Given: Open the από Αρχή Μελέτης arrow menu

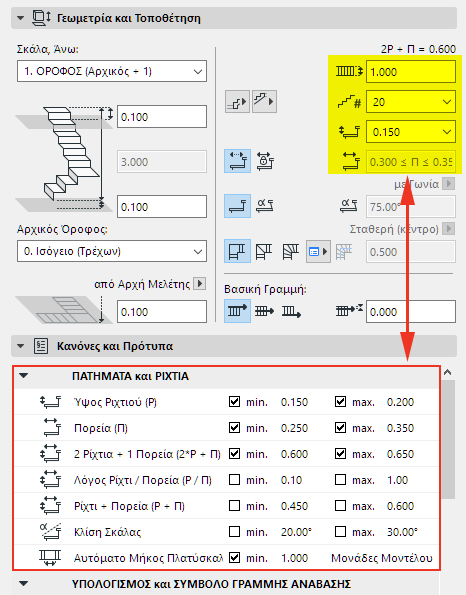Looking at the screenshot, I should click(x=200, y=283).
